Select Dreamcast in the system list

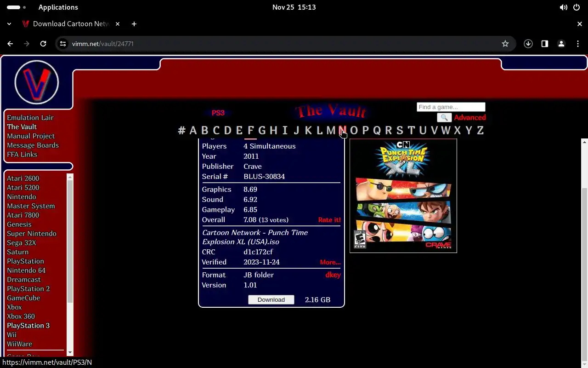click(x=24, y=280)
